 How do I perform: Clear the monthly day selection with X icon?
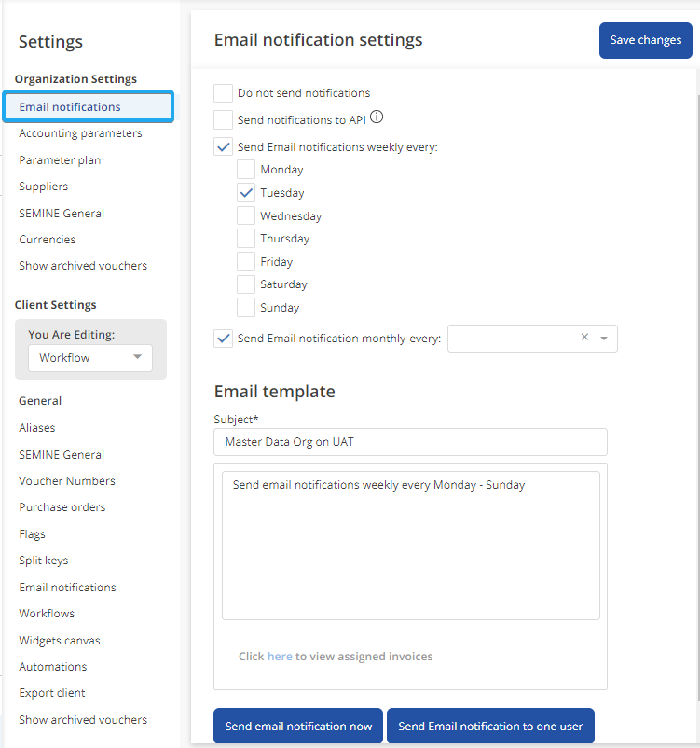584,338
